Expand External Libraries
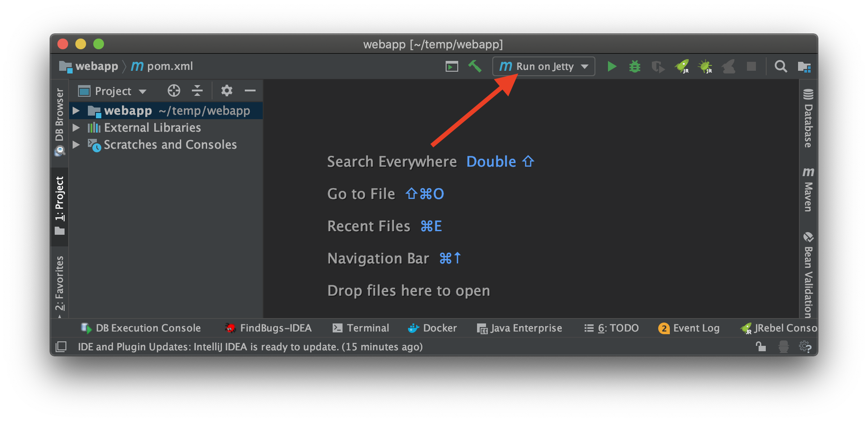The width and height of the screenshot is (868, 422). click(76, 127)
